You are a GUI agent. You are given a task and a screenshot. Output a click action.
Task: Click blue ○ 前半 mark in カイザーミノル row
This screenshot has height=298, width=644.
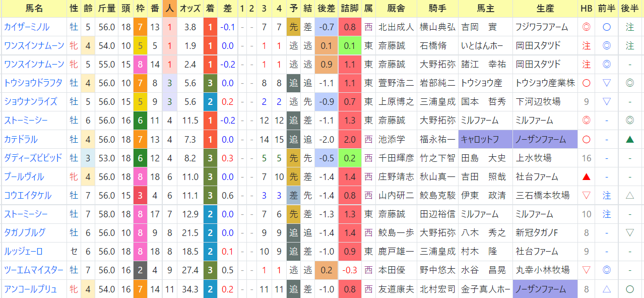pyautogui.click(x=607, y=27)
